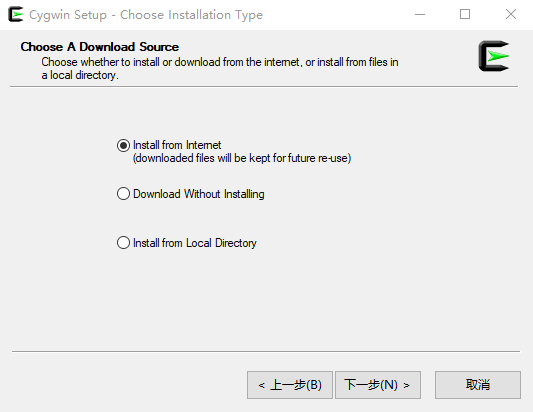Viewport: 533px width, 412px height.
Task: Open the Cygwin title bar system icon
Action: click(16, 14)
